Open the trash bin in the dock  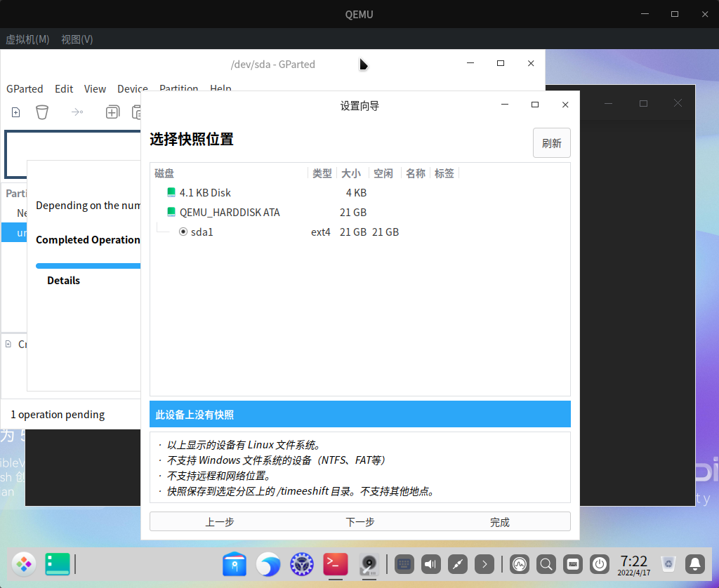pyautogui.click(x=668, y=564)
